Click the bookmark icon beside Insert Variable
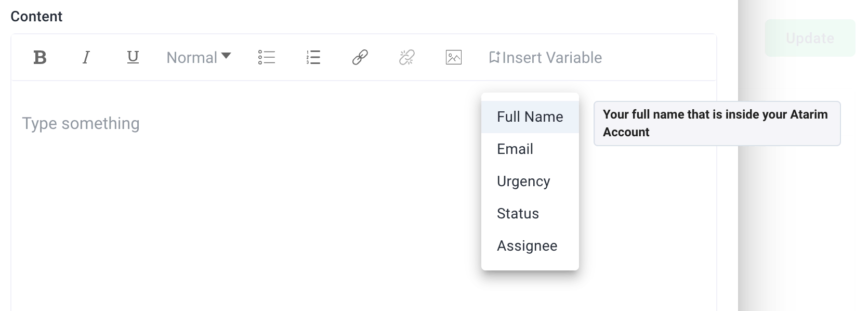This screenshot has width=868, height=311. coord(494,57)
